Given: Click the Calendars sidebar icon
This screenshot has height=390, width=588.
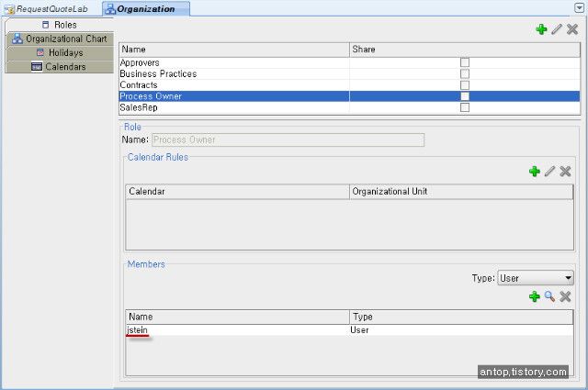Looking at the screenshot, I should tap(37, 67).
